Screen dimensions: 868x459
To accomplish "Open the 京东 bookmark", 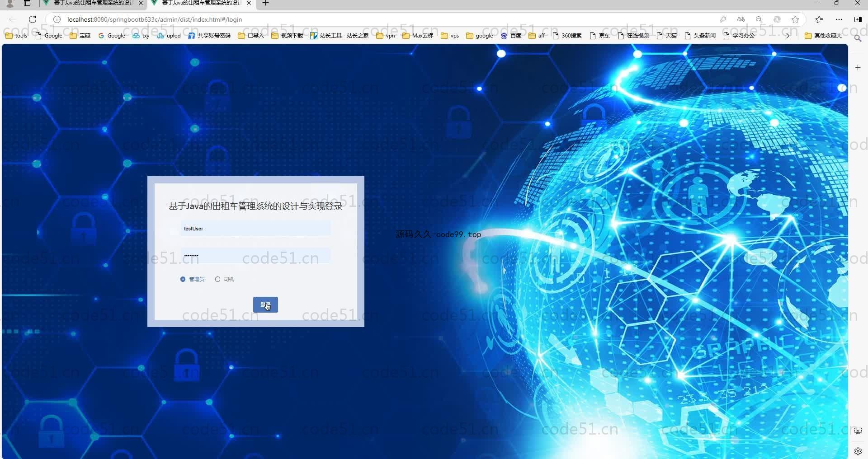I will tap(600, 36).
